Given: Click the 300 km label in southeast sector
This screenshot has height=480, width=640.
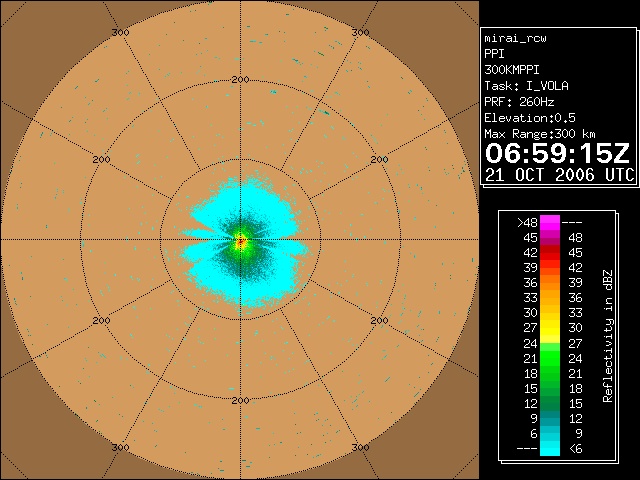Looking at the screenshot, I should [360, 447].
